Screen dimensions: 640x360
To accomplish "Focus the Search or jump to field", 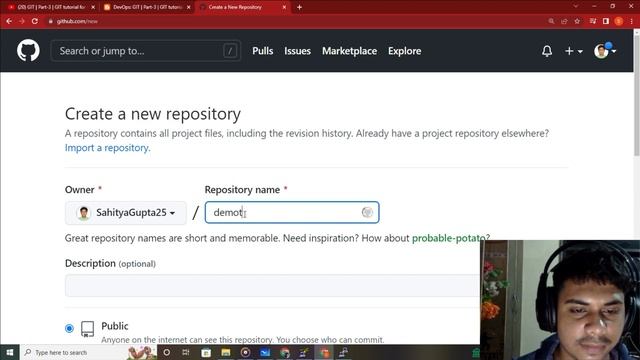I will coord(146,51).
